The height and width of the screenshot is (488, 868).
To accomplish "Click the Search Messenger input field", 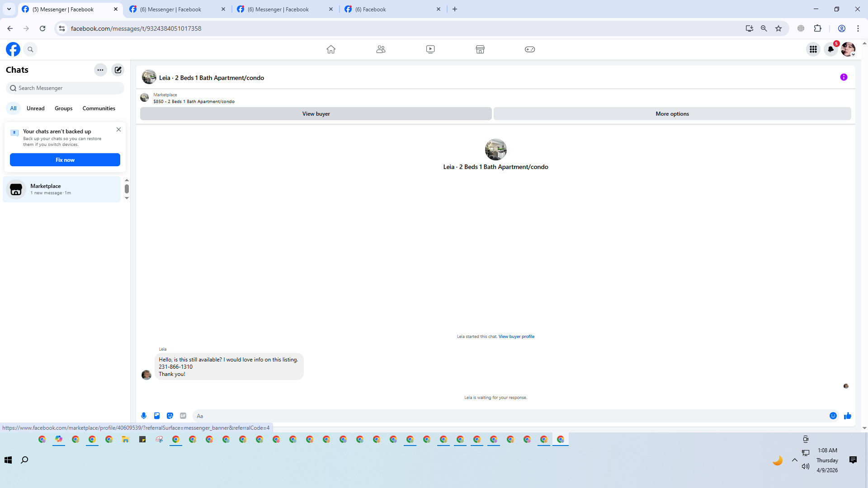I will click(68, 88).
